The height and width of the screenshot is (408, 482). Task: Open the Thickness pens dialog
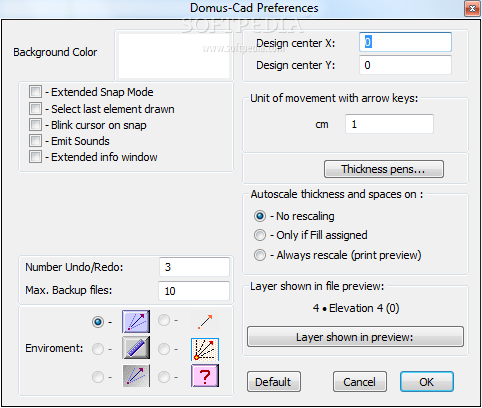384,169
